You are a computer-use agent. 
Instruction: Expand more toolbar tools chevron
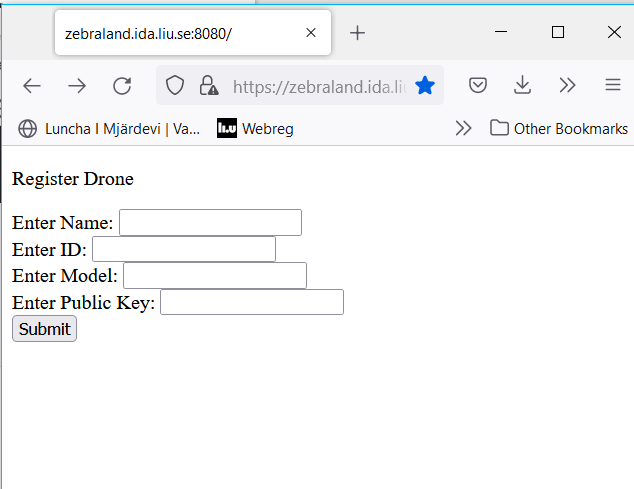[567, 85]
